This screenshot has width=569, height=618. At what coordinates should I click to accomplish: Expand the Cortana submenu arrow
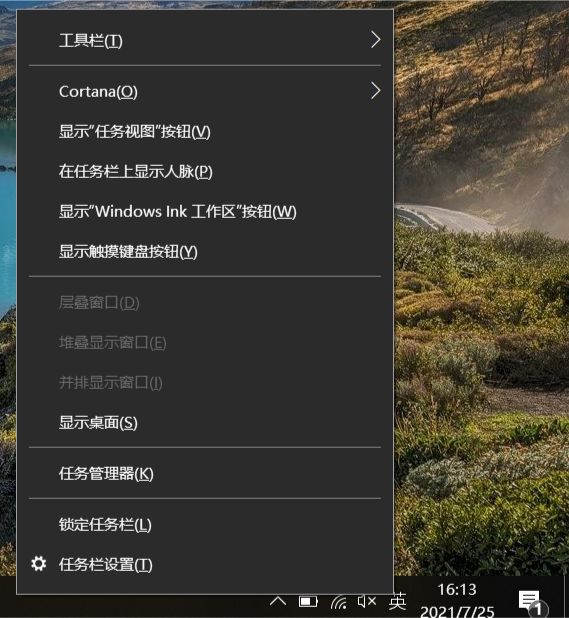376,91
